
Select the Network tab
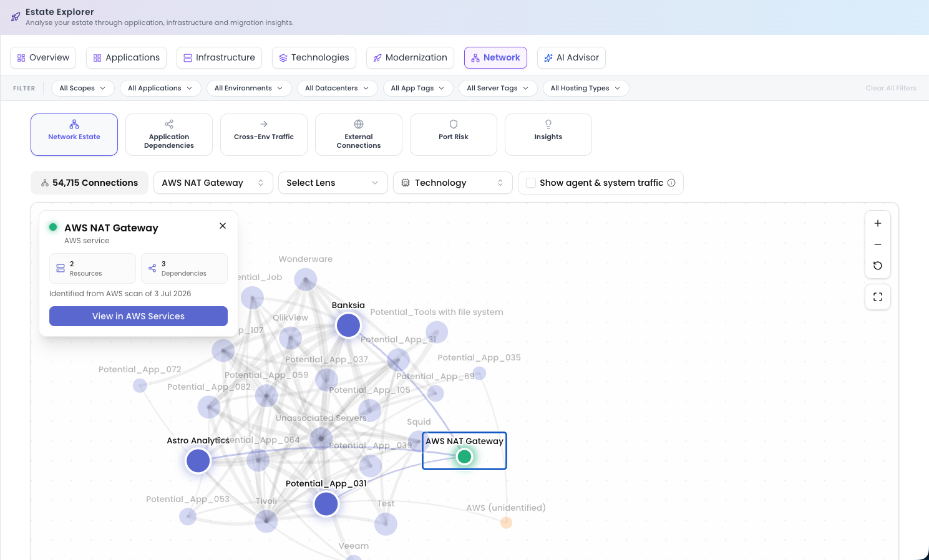tap(495, 57)
